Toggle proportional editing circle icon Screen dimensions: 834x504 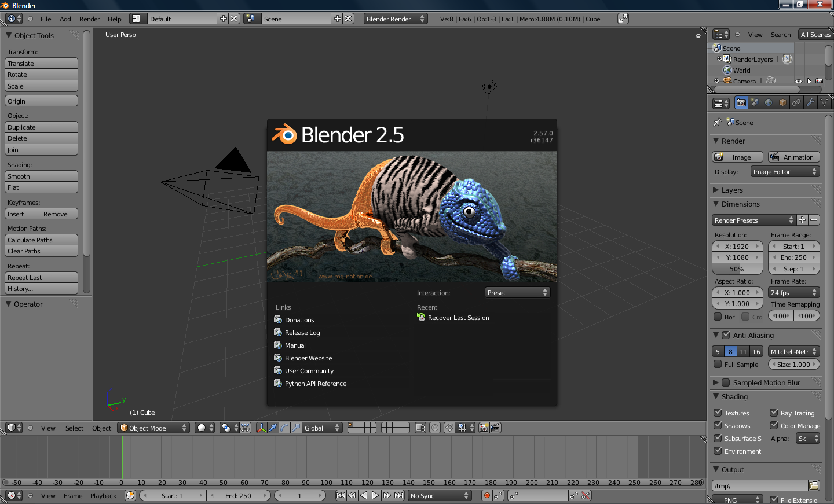[435, 428]
